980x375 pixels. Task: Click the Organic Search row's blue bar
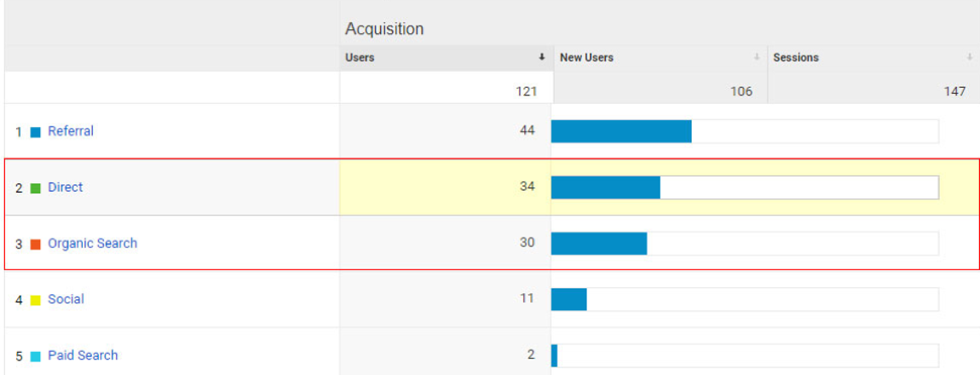pyautogui.click(x=599, y=243)
